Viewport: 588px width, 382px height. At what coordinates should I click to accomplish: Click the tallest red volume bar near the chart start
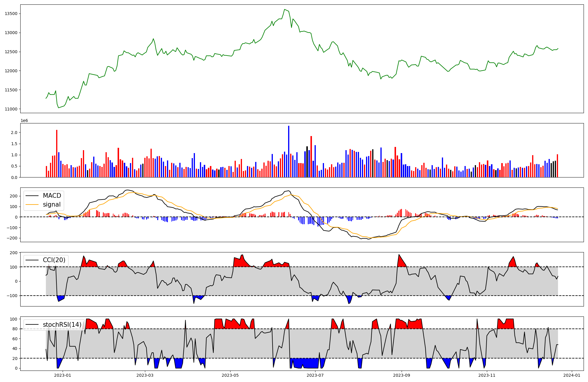pyautogui.click(x=57, y=153)
